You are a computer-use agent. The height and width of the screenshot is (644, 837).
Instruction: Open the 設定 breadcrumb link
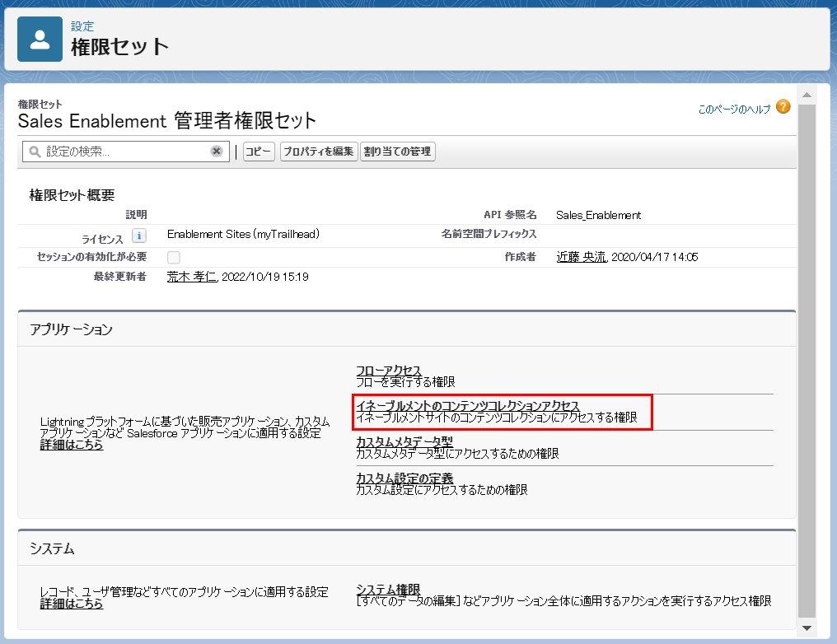point(82,26)
